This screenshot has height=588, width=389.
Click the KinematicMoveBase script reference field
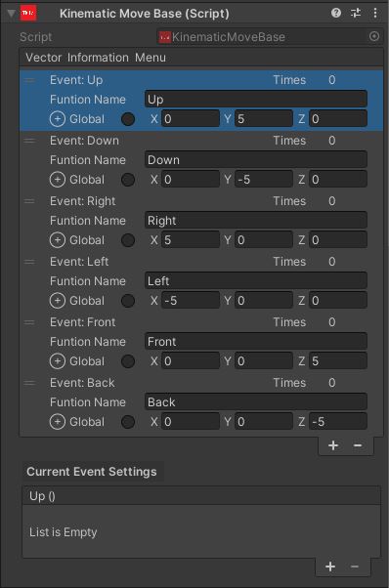coord(263,37)
